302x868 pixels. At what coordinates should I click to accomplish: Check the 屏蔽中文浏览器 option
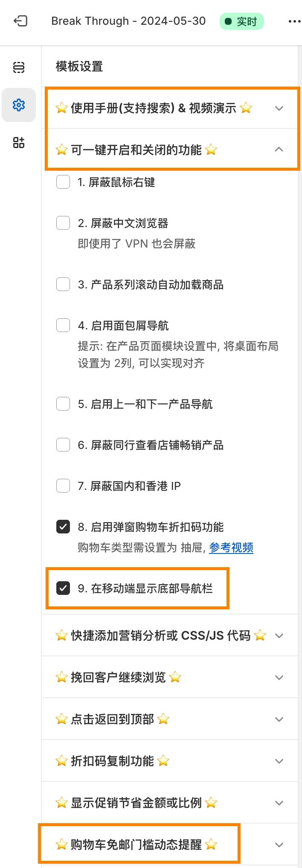click(63, 222)
